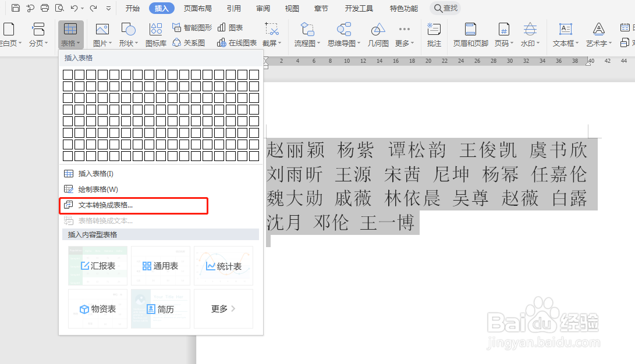Expand the 水印 dropdown arrow
Screen dimensions: 635x364
pyautogui.click(x=538, y=43)
